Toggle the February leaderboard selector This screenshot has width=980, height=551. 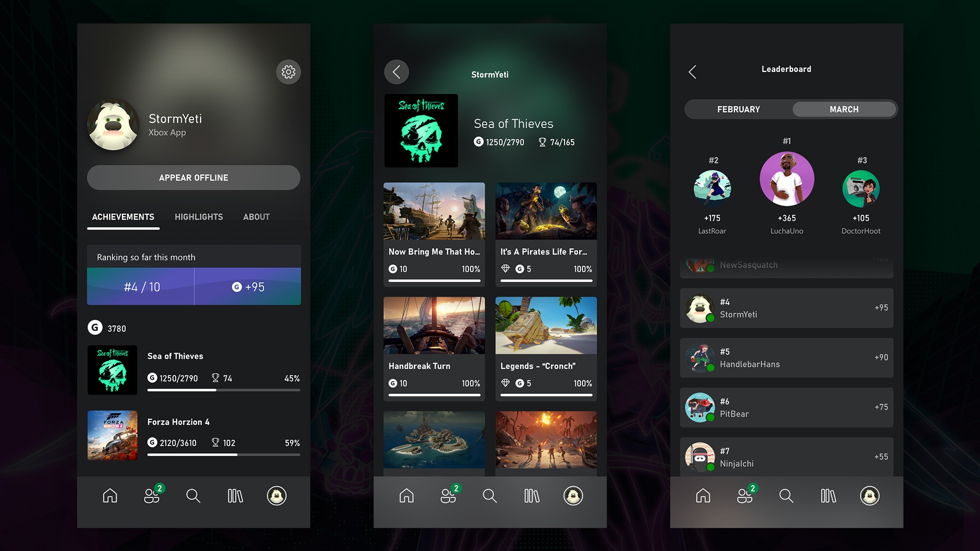coord(738,108)
